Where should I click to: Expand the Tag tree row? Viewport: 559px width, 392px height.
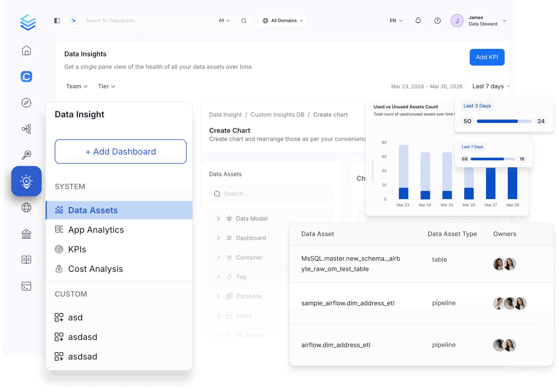(218, 277)
